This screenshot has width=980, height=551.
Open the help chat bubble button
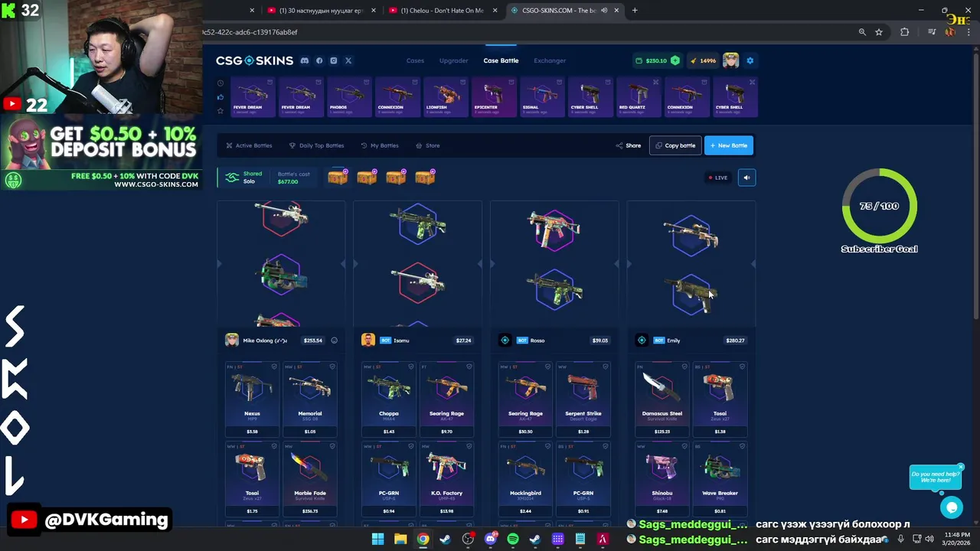coord(952,507)
